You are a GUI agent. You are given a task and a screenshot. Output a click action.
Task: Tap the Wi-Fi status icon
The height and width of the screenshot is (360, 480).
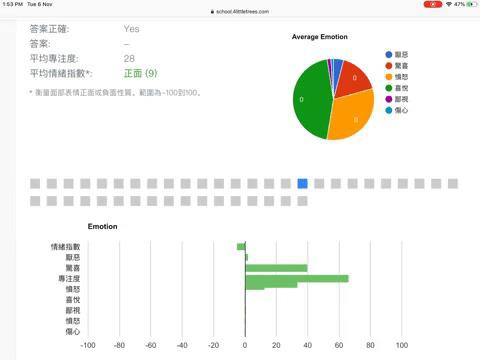click(449, 4)
